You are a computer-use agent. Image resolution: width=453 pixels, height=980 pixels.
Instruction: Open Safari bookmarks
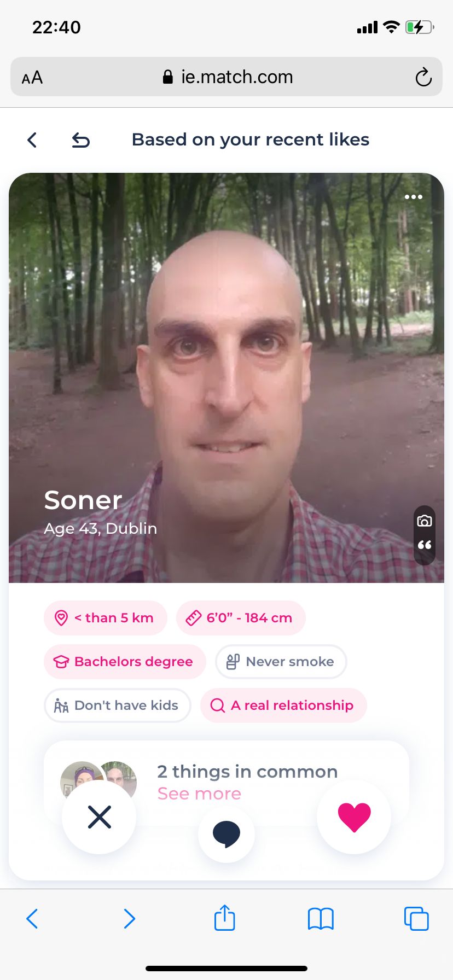click(321, 919)
